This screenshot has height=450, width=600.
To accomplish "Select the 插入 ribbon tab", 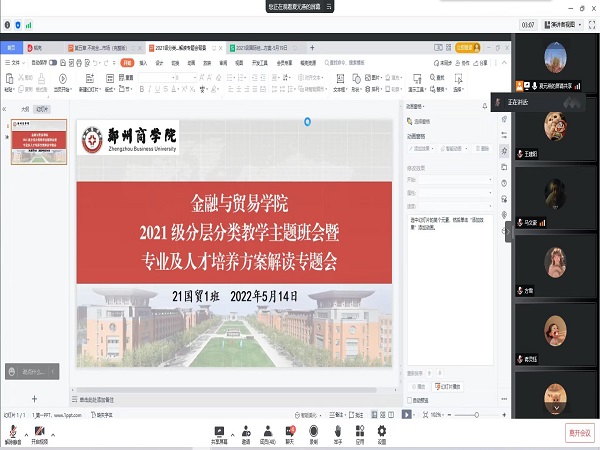I will click(x=143, y=62).
